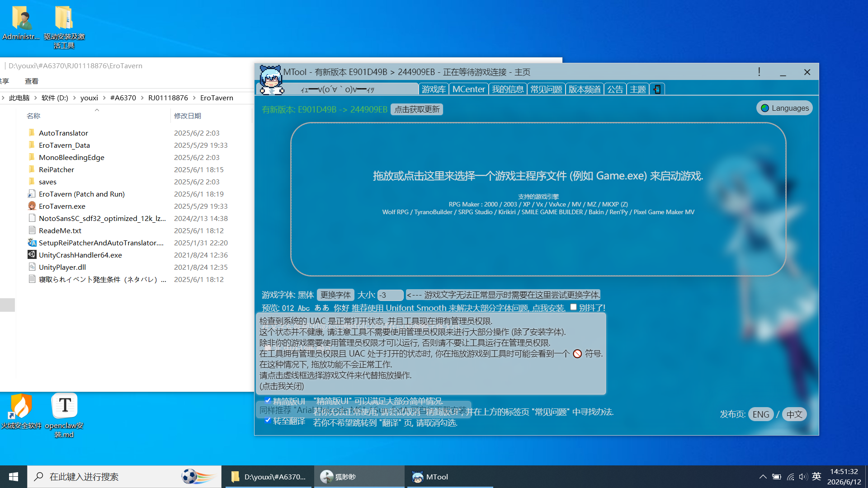Sort by 名称 column header
Screen dimensions: 868x488
[x=33, y=116]
